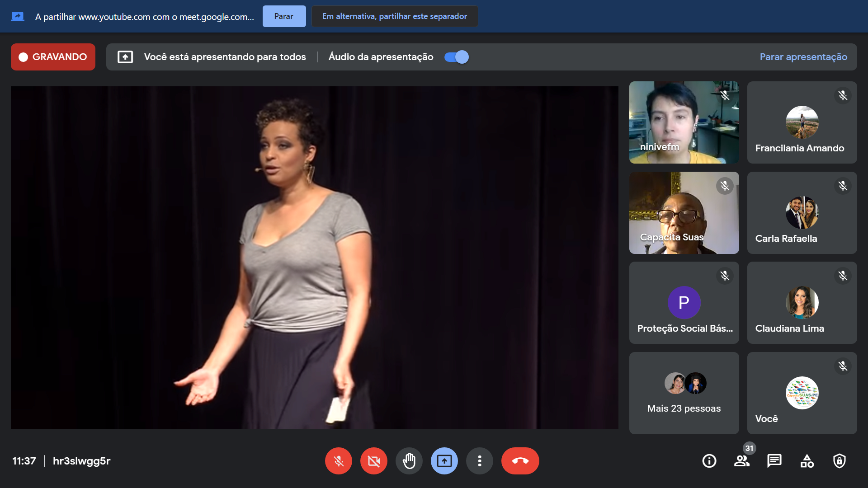Viewport: 868px width, 488px height.
Task: Open the meeting details info icon
Action: click(x=709, y=461)
